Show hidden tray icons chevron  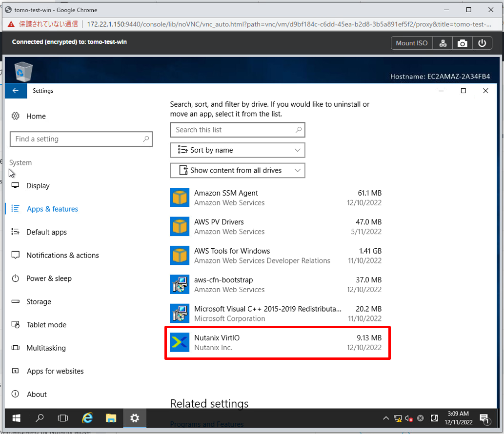coord(386,418)
